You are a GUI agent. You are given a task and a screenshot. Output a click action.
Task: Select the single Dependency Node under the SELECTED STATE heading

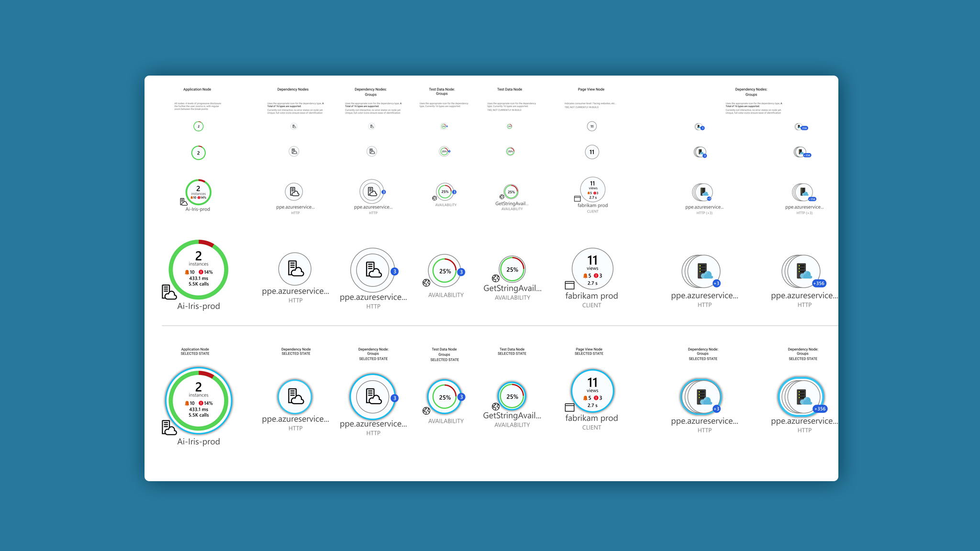click(x=295, y=397)
